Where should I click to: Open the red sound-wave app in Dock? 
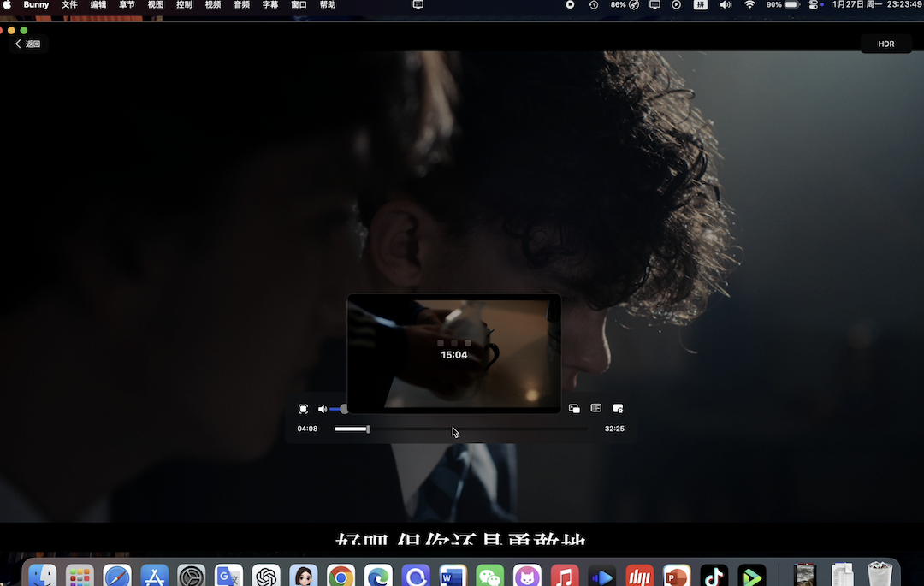pos(639,576)
